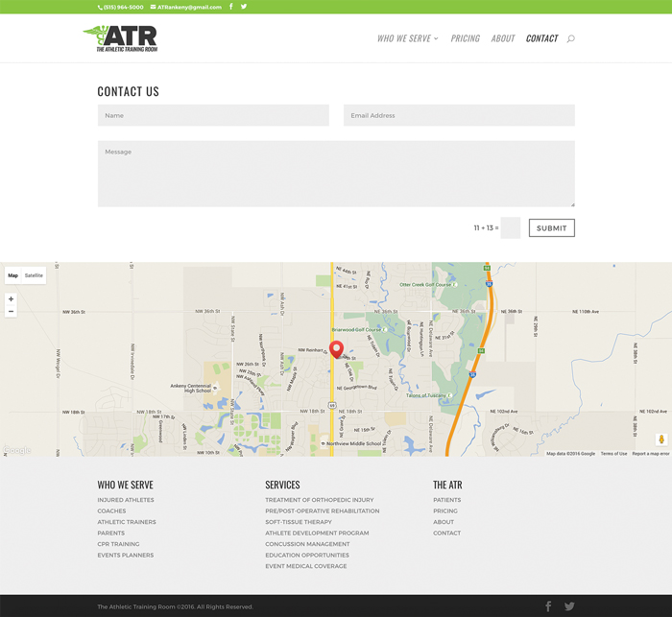Viewport: 672px width, 617px height.
Task: Click the Facebook icon in top bar
Action: click(231, 7)
